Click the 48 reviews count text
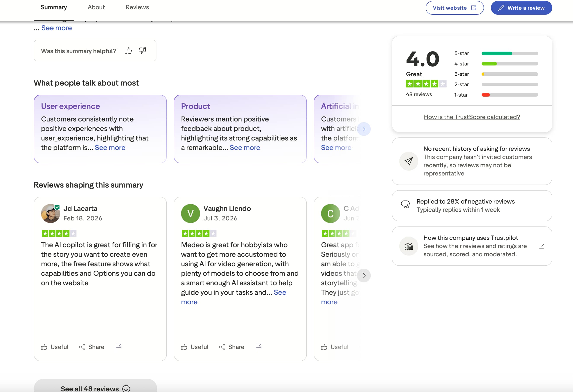This screenshot has width=573, height=392. pyautogui.click(x=419, y=94)
